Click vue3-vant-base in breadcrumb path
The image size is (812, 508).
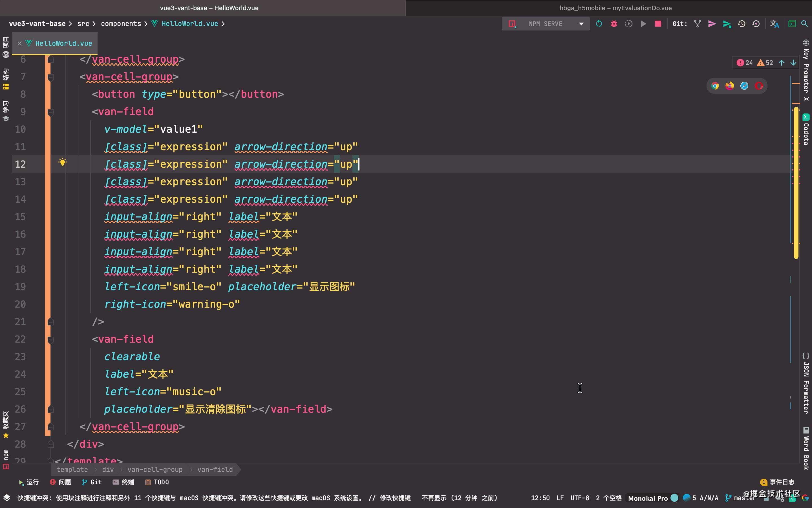37,24
